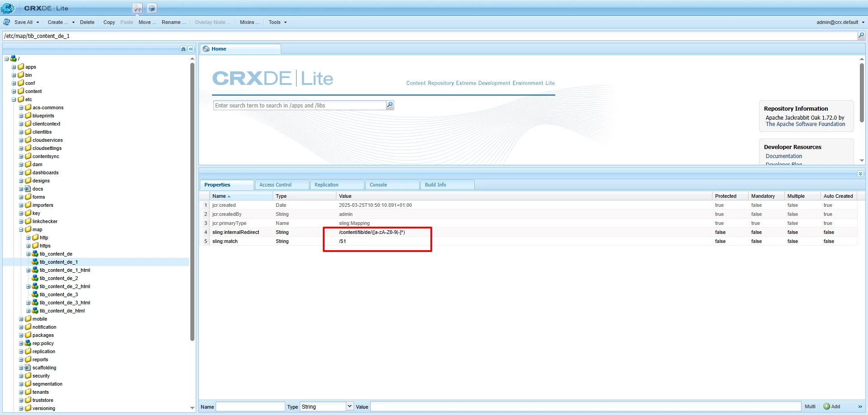The height and width of the screenshot is (415, 868).
Task: Click the scaffolding node icon
Action: [x=28, y=368]
